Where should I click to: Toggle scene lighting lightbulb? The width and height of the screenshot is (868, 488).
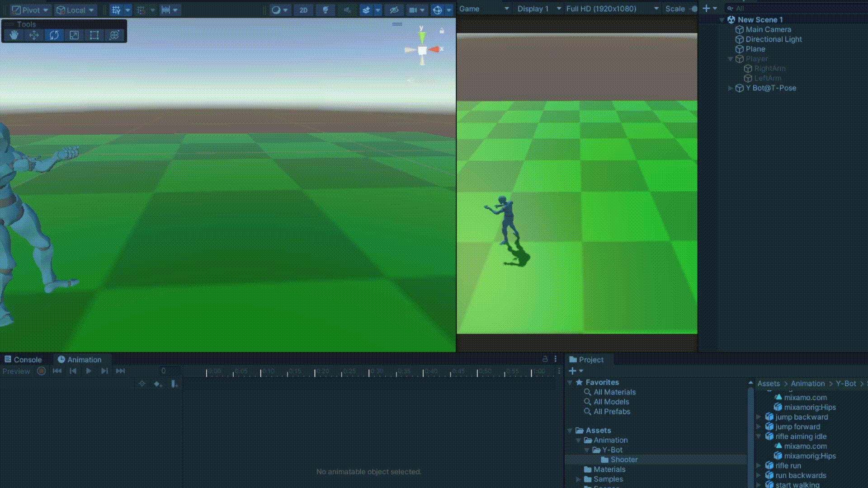[325, 10]
